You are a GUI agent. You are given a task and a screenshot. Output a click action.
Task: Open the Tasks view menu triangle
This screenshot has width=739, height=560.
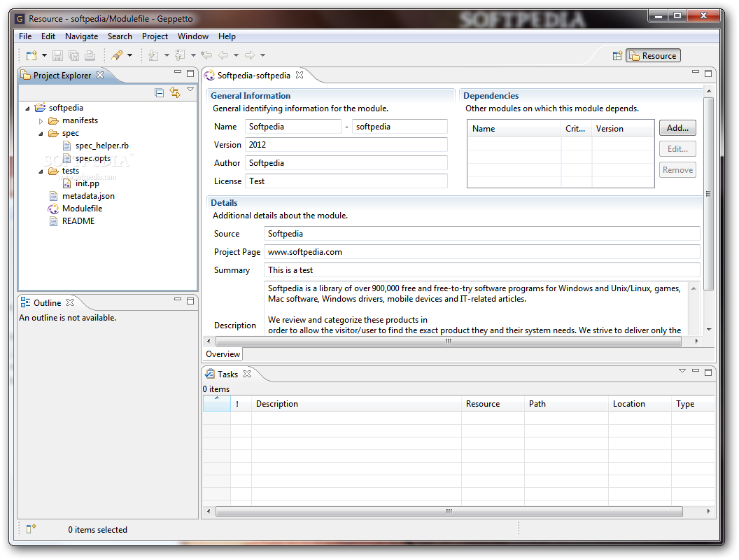point(682,371)
